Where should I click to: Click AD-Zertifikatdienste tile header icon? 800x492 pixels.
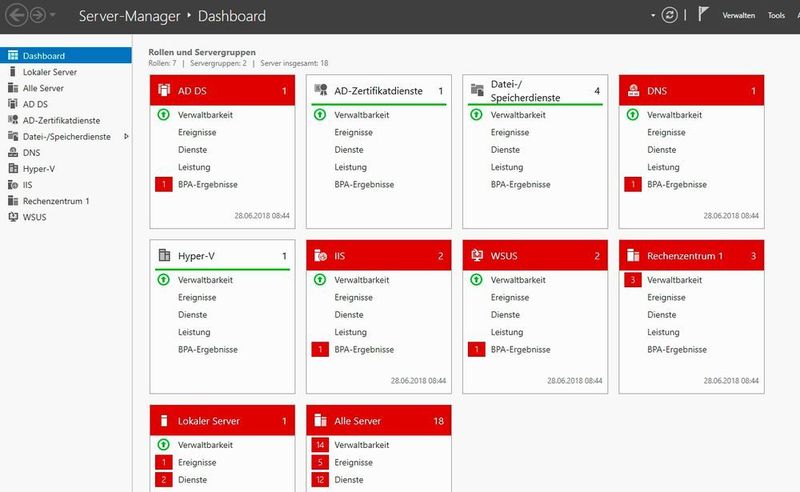(x=320, y=90)
